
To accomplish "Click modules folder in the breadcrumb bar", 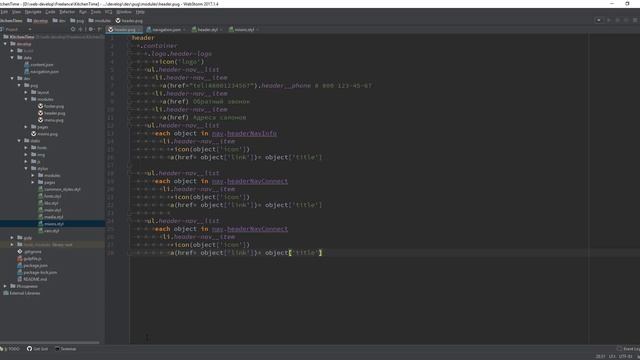I will pos(100,20).
